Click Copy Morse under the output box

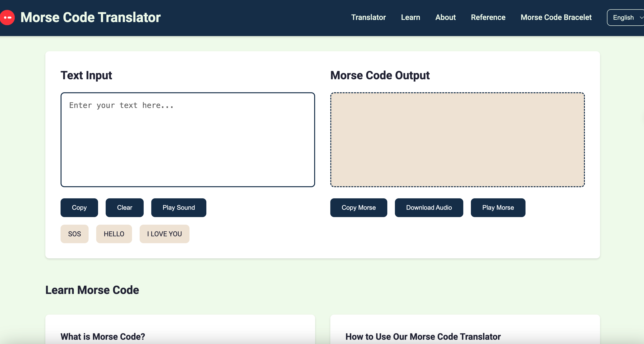pos(359,208)
